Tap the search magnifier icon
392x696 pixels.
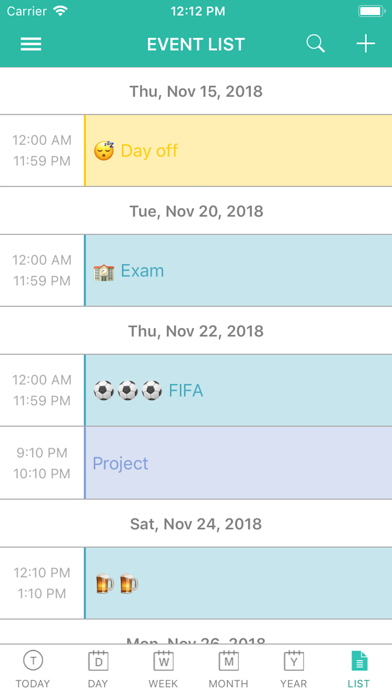(315, 44)
